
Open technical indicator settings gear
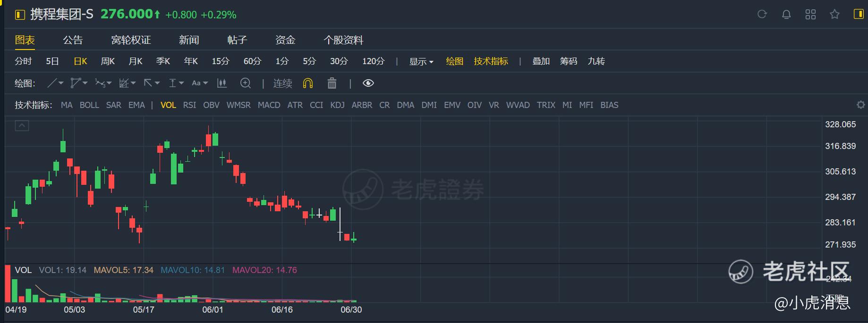[x=861, y=105]
